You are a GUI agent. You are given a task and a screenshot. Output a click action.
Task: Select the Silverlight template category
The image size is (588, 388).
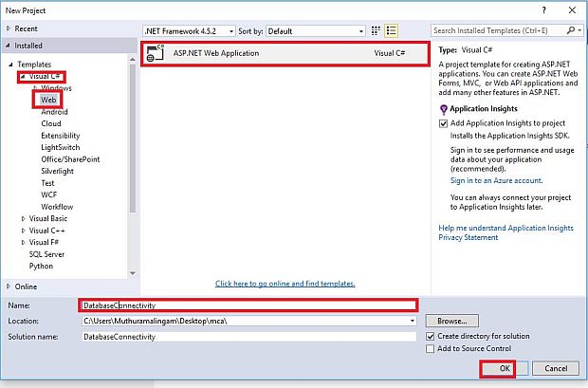point(57,171)
